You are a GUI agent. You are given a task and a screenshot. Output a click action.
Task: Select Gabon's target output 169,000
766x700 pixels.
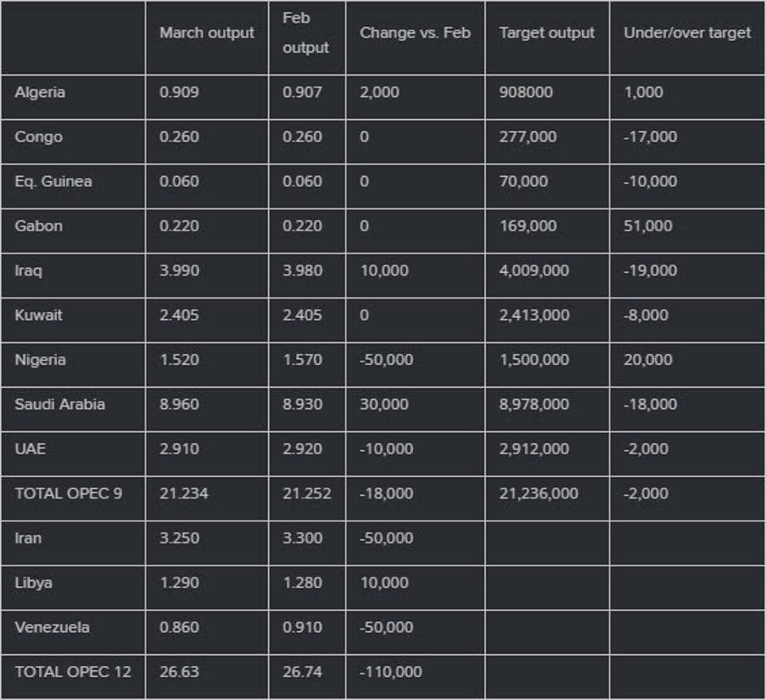[528, 225]
